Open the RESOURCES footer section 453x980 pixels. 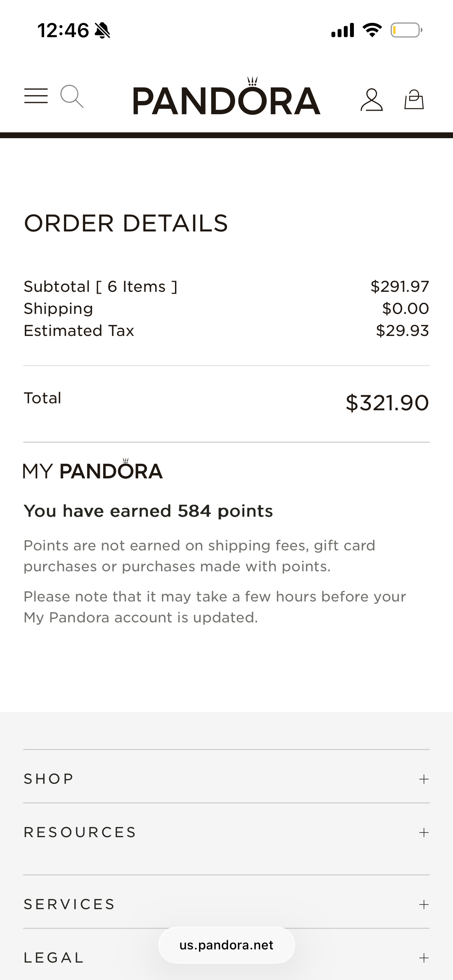click(80, 833)
